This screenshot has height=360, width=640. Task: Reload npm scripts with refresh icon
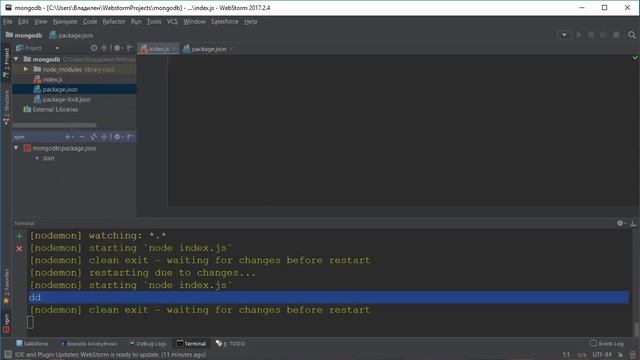[93, 137]
